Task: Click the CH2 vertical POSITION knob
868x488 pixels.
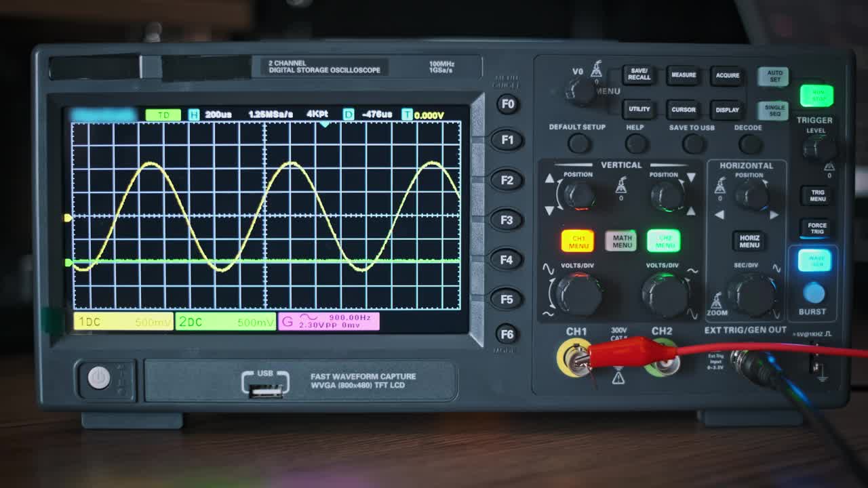Action: tap(668, 195)
